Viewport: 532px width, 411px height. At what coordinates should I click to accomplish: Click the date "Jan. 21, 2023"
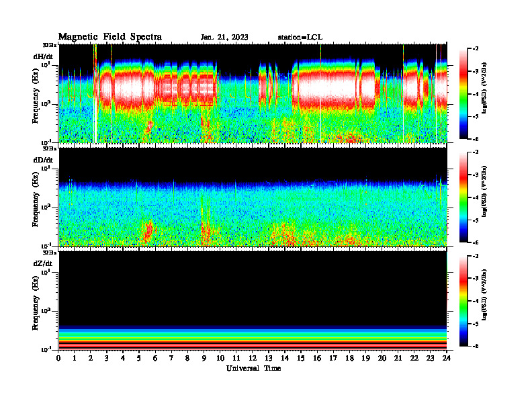[x=224, y=38]
